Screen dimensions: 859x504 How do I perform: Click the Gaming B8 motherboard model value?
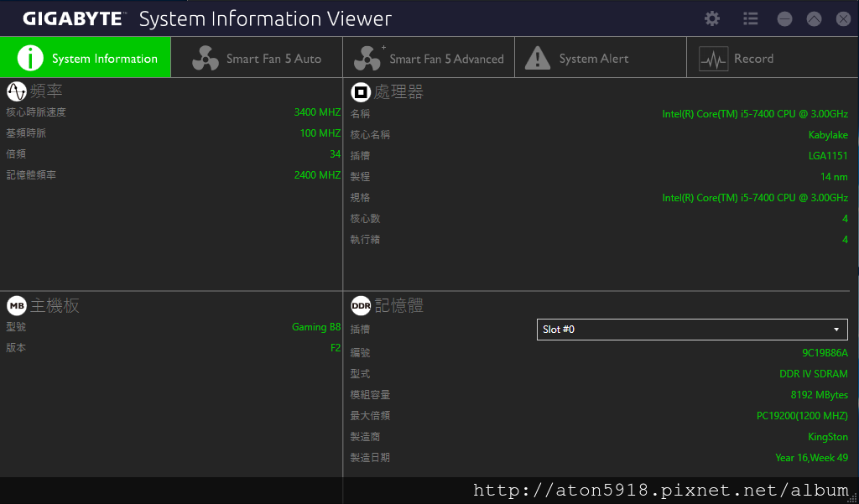click(x=316, y=327)
